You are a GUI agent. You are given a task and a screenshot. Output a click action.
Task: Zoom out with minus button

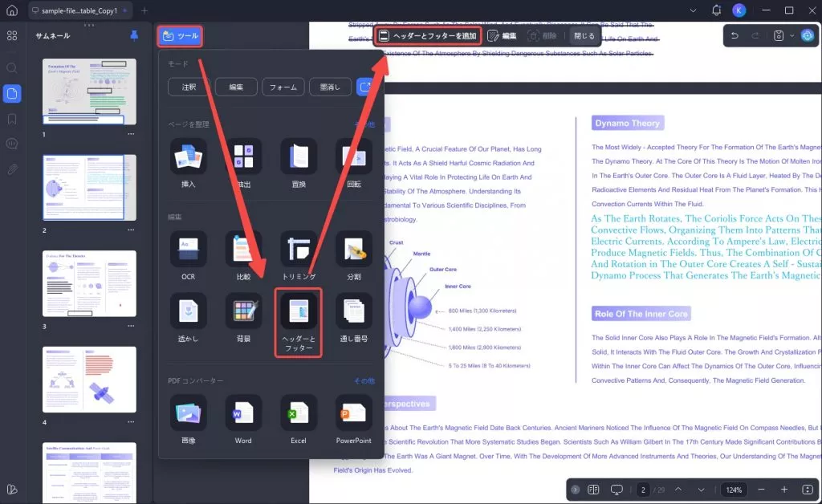pos(761,490)
